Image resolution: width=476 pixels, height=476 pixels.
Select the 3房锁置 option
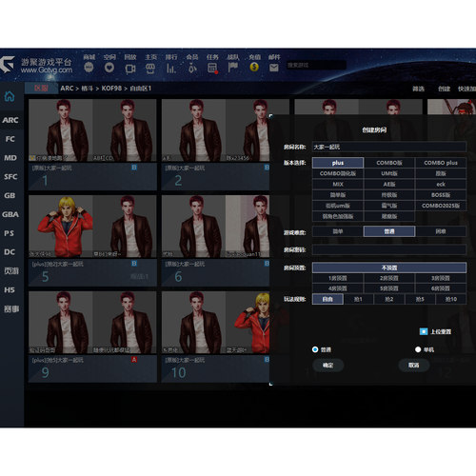coord(441,278)
